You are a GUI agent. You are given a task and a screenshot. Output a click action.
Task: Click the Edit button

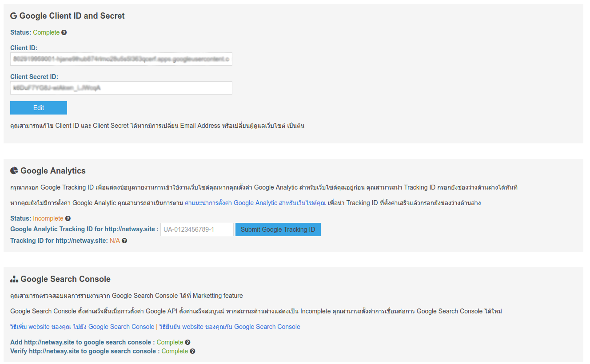[x=39, y=108]
